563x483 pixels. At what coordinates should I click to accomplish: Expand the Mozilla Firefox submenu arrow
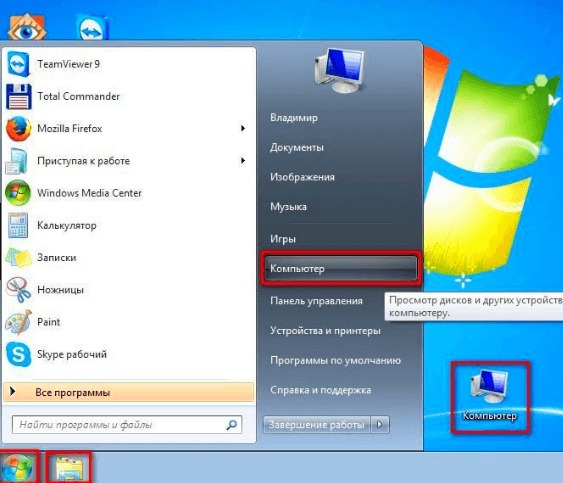point(243,128)
